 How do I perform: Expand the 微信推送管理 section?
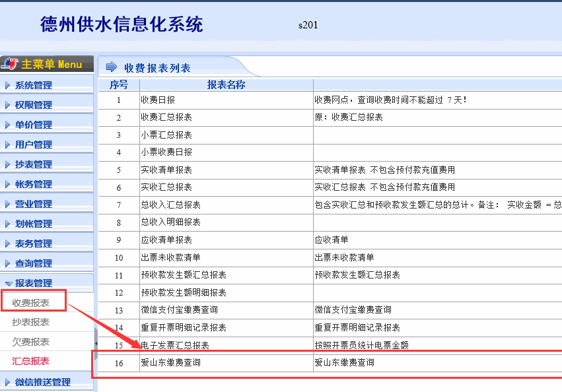pos(42,382)
